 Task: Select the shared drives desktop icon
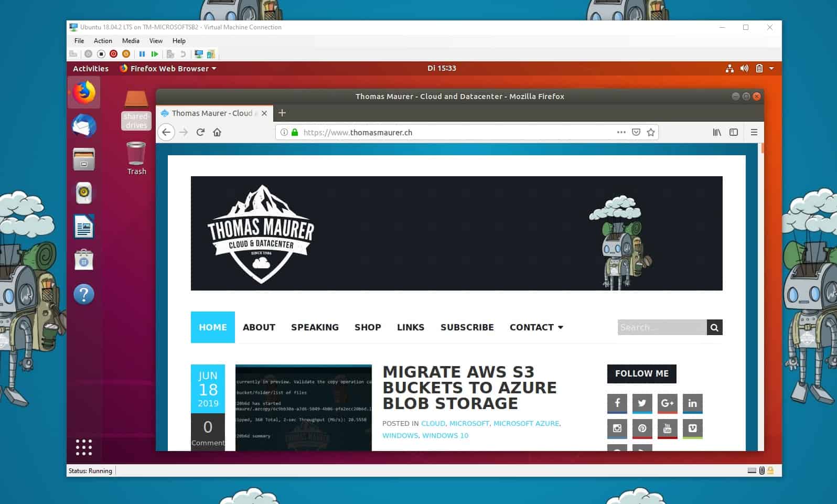point(136,110)
